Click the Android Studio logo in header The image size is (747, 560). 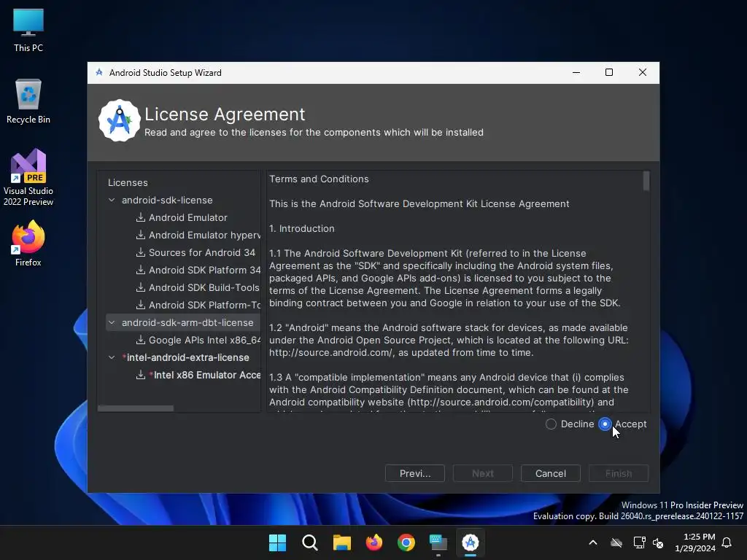[119, 120]
